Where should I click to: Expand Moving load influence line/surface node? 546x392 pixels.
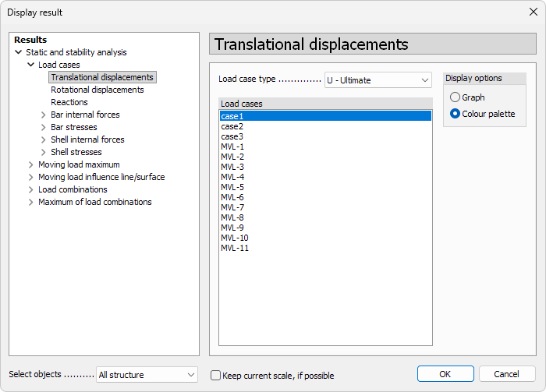pyautogui.click(x=31, y=178)
